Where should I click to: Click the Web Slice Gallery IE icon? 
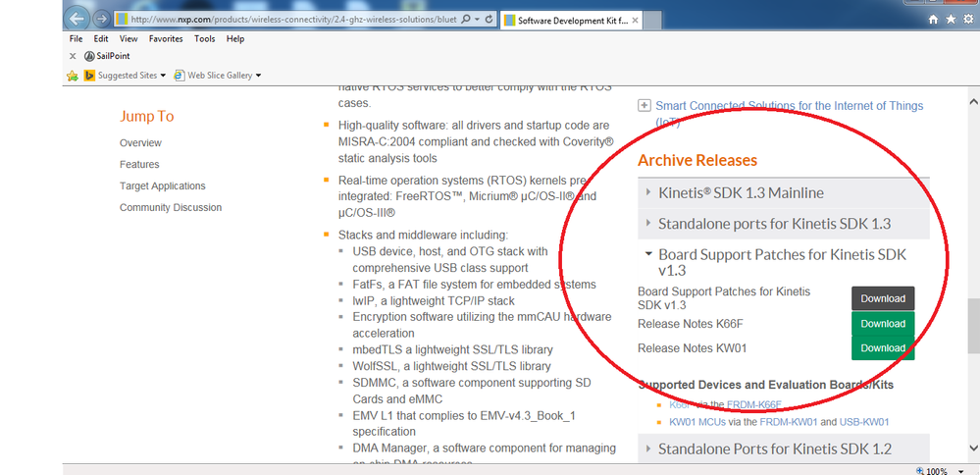(180, 76)
